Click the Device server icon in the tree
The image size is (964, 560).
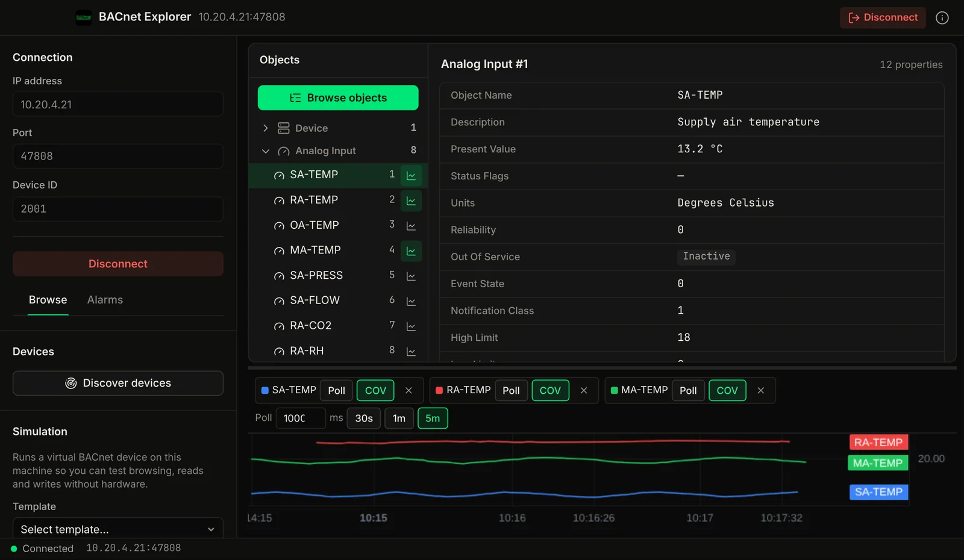[x=283, y=128]
